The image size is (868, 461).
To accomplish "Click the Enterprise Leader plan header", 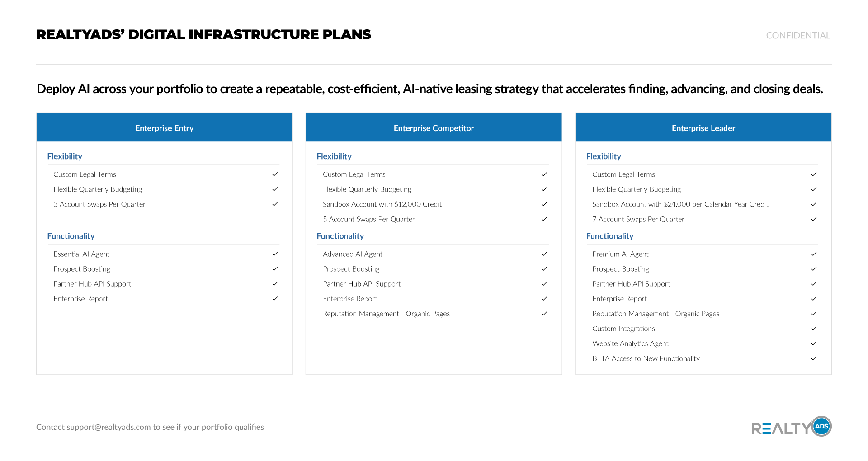I will coord(703,128).
